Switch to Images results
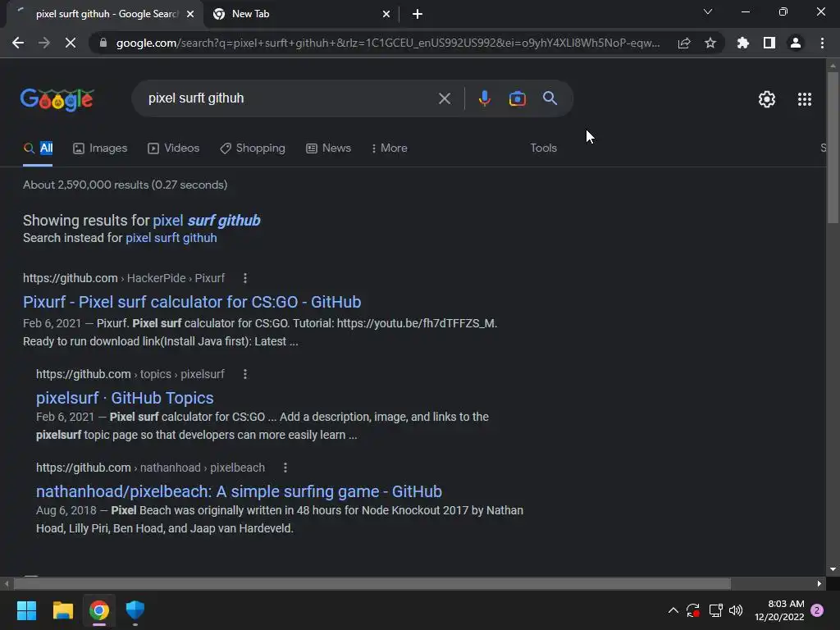The width and height of the screenshot is (840, 630). [x=100, y=148]
